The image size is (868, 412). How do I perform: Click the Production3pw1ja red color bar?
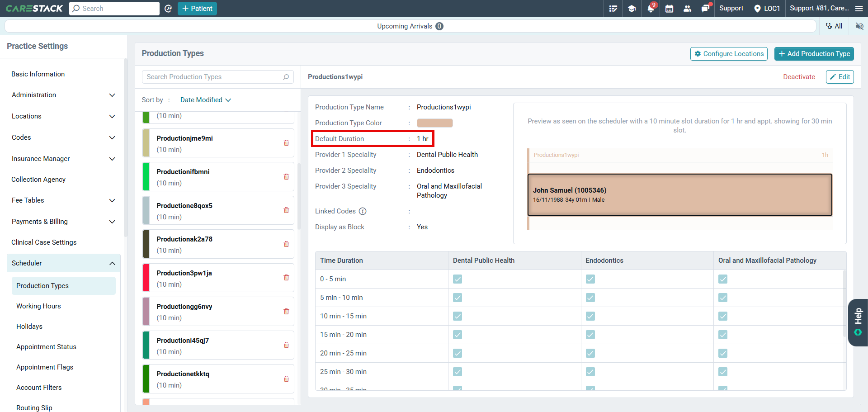pyautogui.click(x=146, y=278)
